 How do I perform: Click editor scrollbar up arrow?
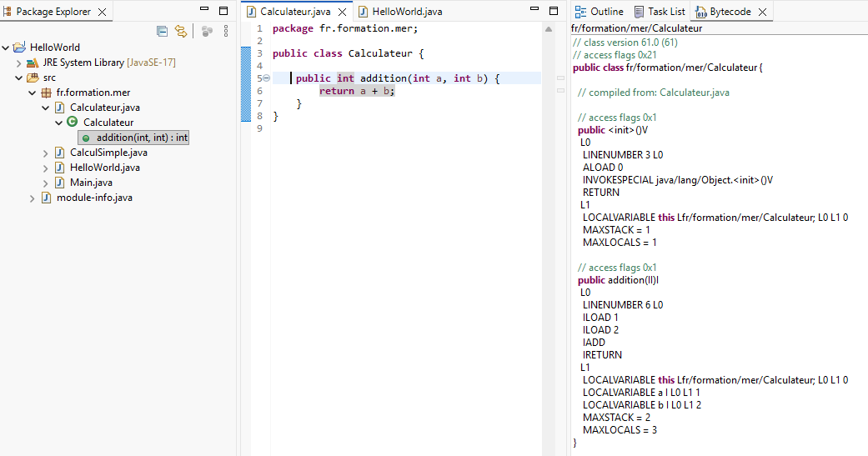point(549,29)
